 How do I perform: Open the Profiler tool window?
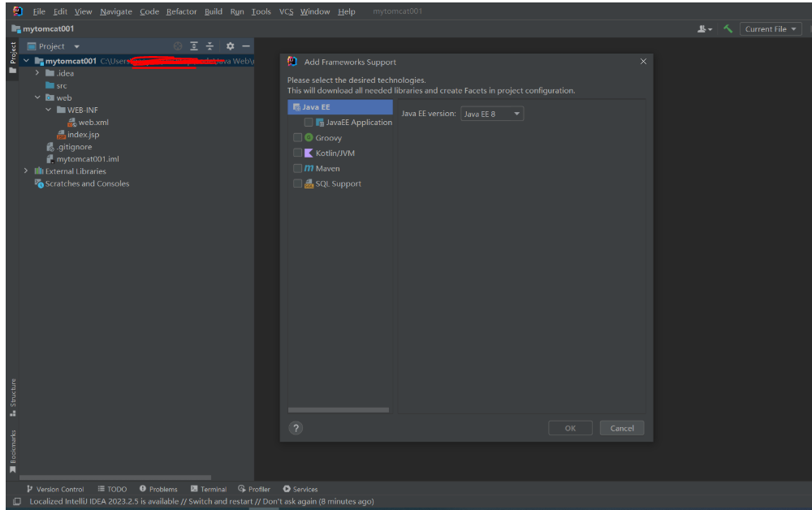coord(254,489)
